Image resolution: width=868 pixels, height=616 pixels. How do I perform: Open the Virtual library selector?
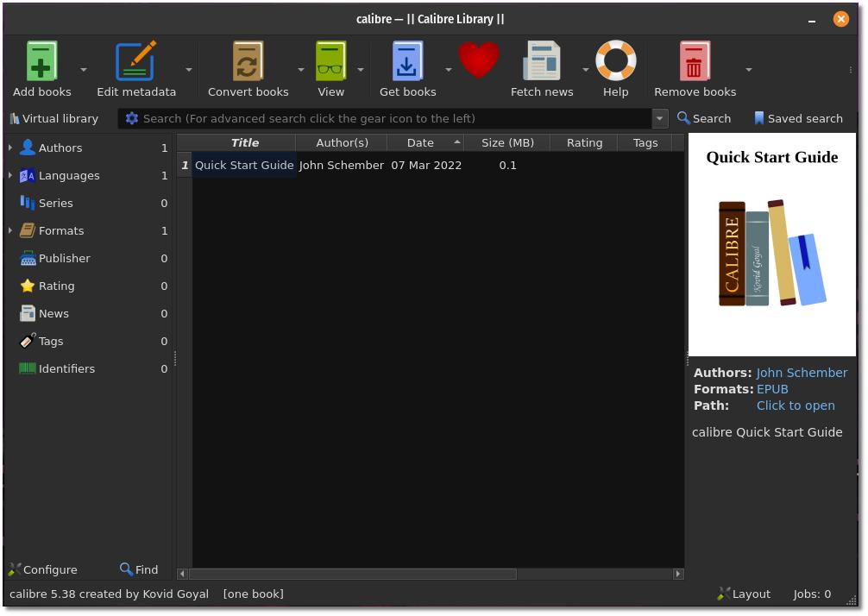pos(53,118)
